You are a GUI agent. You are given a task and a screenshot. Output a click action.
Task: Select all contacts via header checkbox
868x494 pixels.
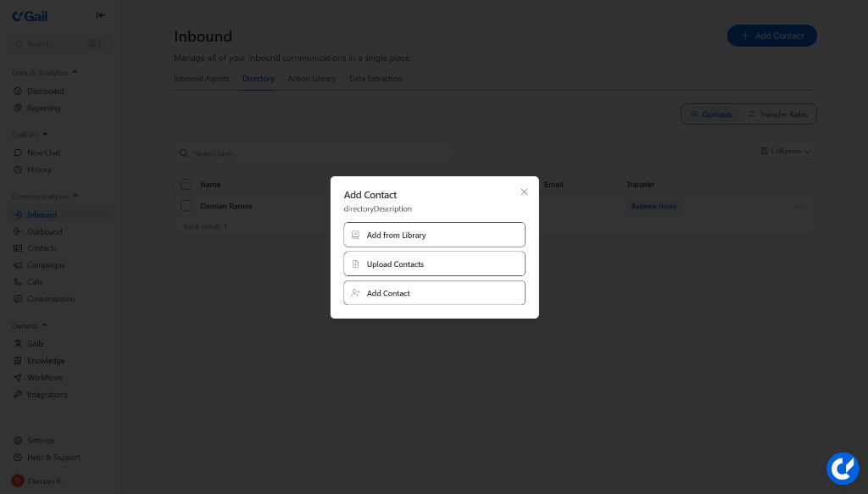pos(186,184)
